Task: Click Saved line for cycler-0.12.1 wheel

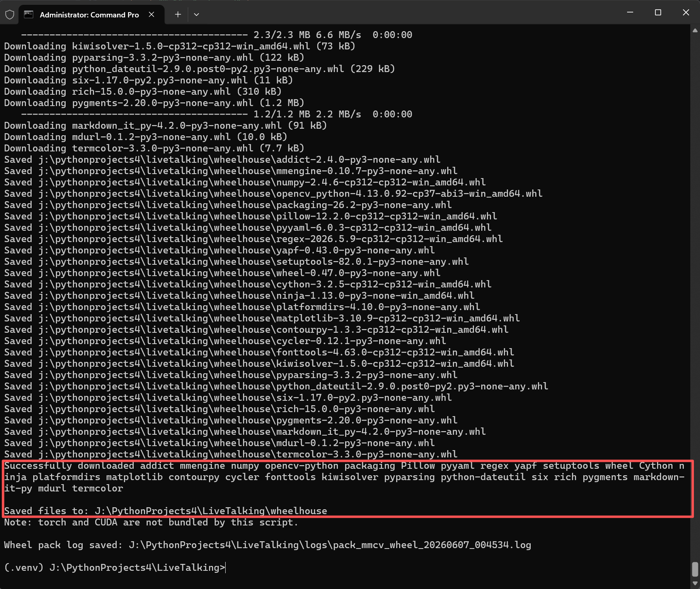Action: 225,341
